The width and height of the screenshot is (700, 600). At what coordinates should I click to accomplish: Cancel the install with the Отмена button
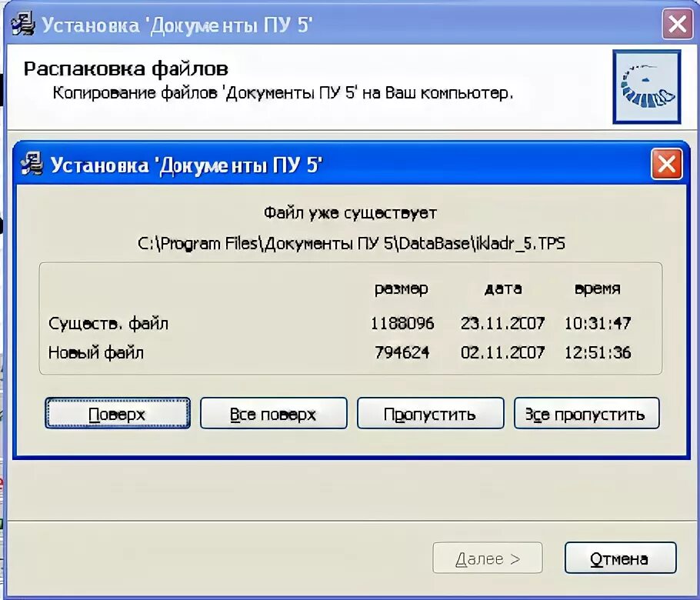click(620, 558)
